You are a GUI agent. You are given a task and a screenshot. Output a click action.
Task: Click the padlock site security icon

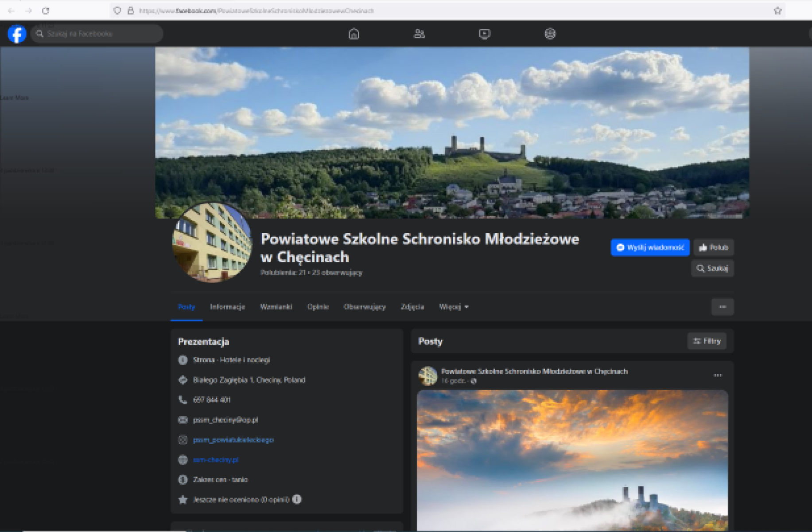(x=131, y=11)
